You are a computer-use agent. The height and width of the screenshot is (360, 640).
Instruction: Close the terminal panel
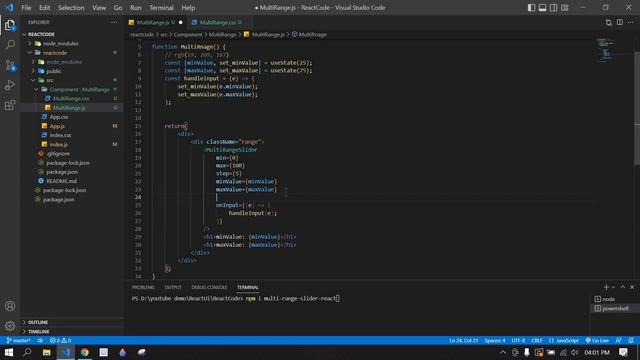pyautogui.click(x=632, y=287)
